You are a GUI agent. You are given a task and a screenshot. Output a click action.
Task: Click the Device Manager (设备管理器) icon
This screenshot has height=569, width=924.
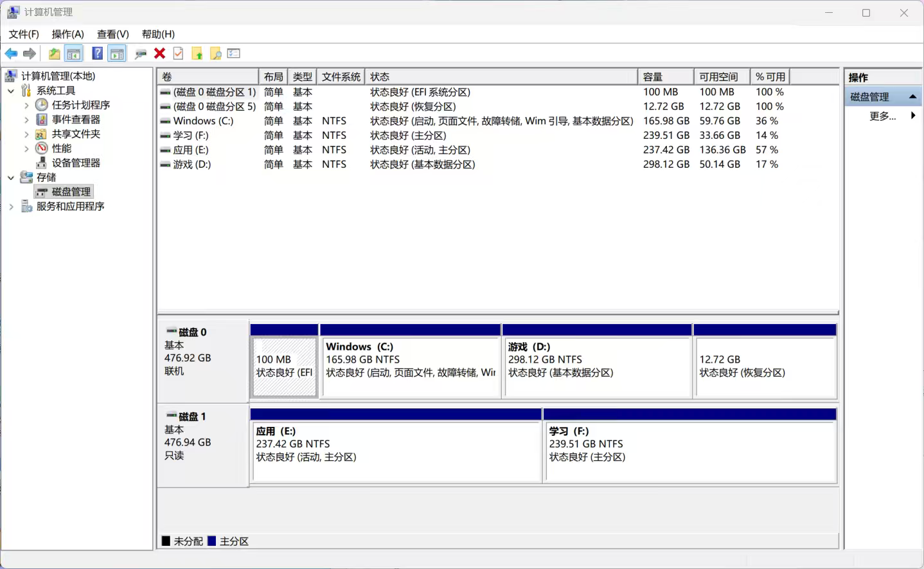coord(42,163)
